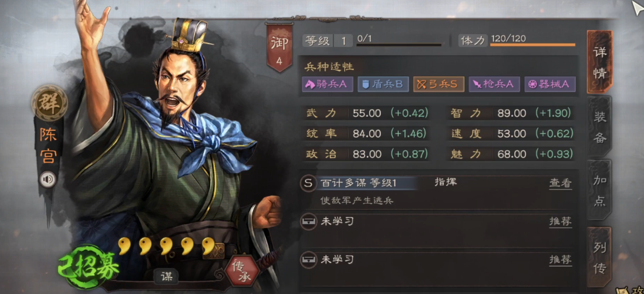The width and height of the screenshot is (644, 294).
Task: Choose the highlighted 弓兵S archer badge
Action: [x=438, y=84]
